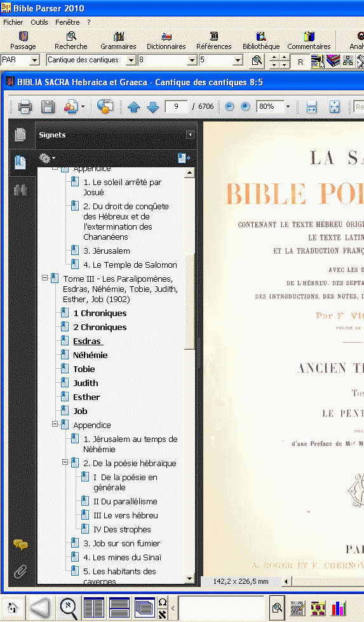Collapse the Appendice node below Job
364x622 pixels.
click(55, 424)
